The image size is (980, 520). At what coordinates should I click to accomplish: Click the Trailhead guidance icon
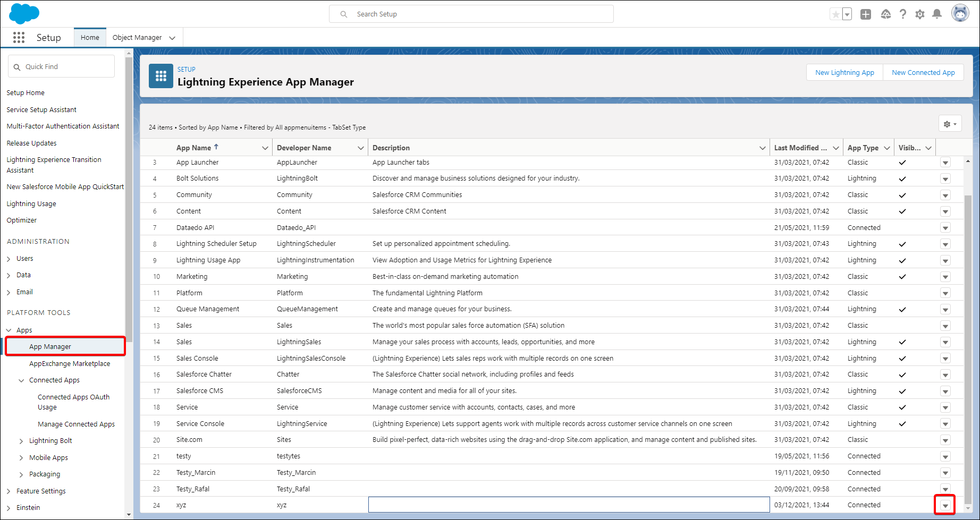[x=885, y=14]
